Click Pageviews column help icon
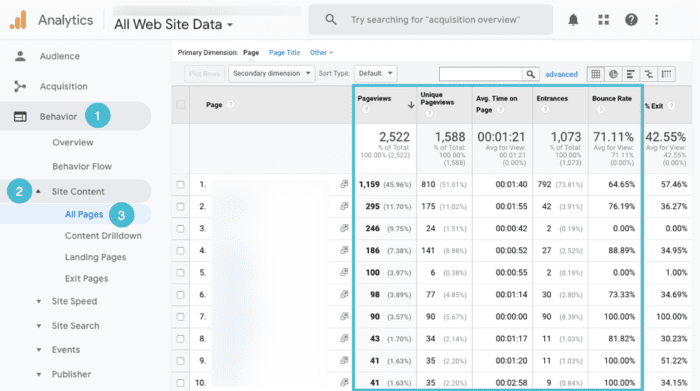The height and width of the screenshot is (391, 700). pos(366,110)
